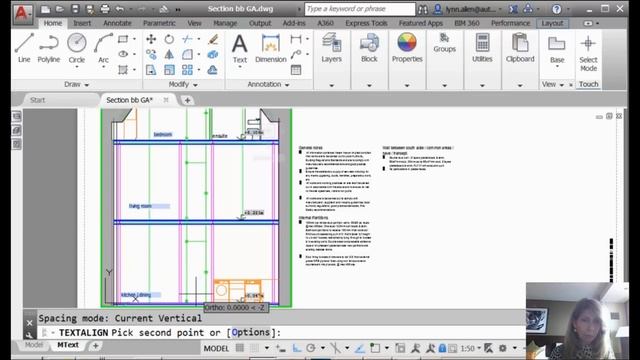
Task: Select the Line draw tool
Action: [x=24, y=48]
